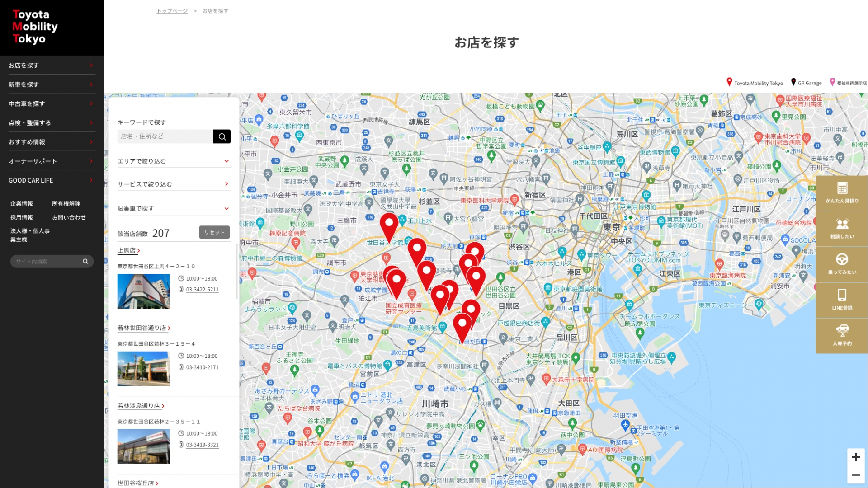Open 法人様・個人事業主様 link

(30, 235)
